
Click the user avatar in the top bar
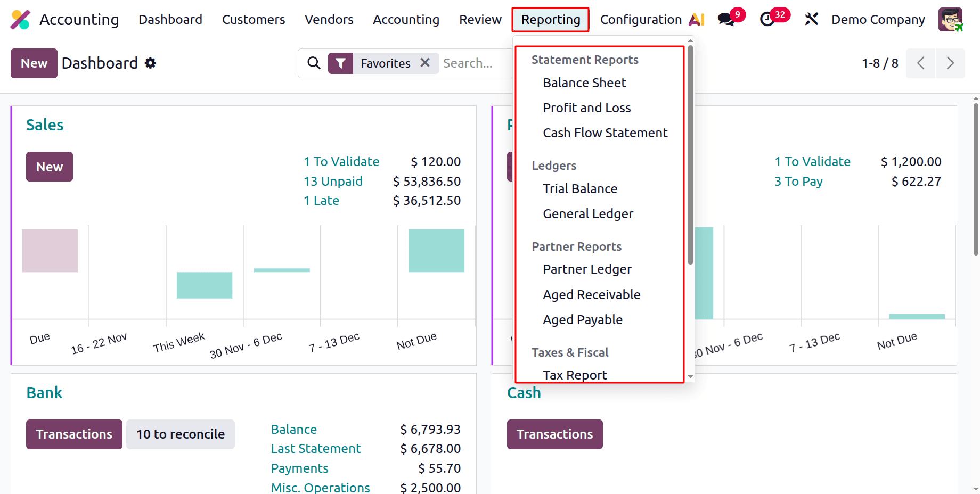(x=951, y=20)
